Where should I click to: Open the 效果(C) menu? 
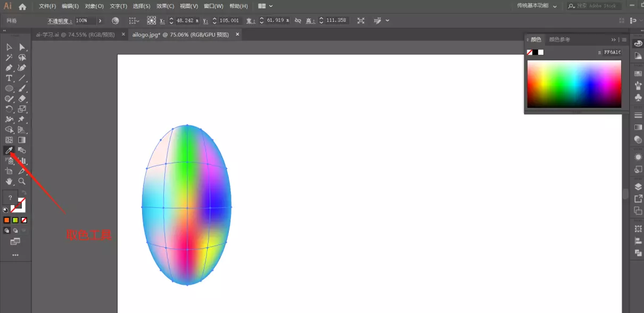165,6
